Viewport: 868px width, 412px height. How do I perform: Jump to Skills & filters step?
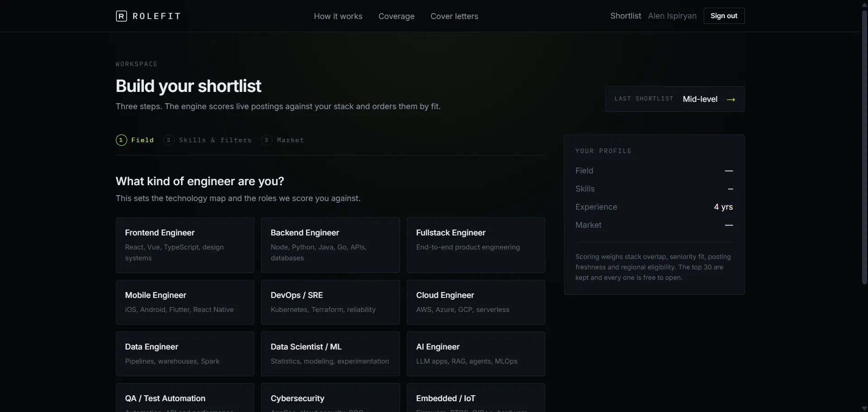tap(208, 140)
